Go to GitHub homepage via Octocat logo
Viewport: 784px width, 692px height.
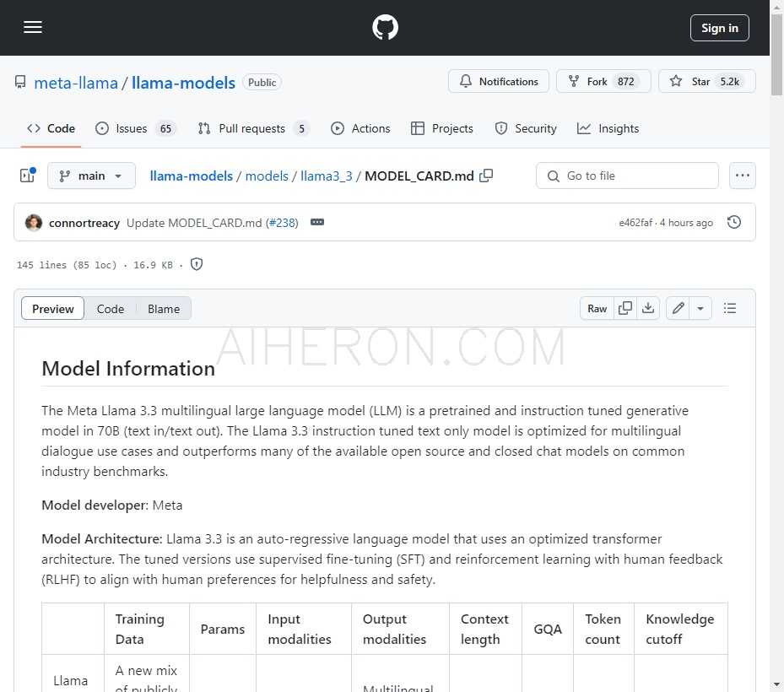(x=385, y=28)
